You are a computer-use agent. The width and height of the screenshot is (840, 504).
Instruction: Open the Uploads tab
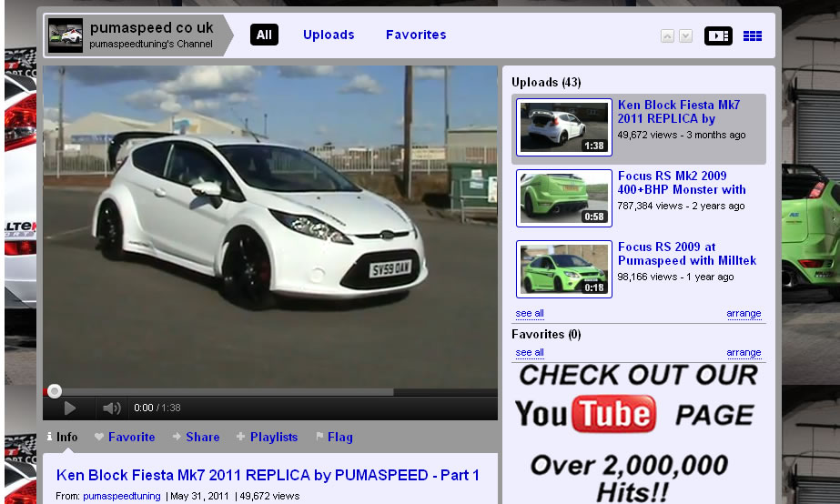click(x=329, y=35)
